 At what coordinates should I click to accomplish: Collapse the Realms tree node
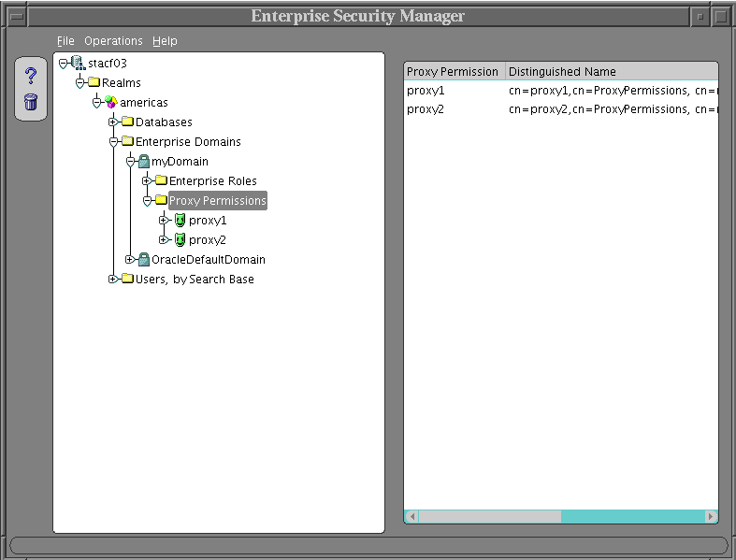(x=79, y=82)
